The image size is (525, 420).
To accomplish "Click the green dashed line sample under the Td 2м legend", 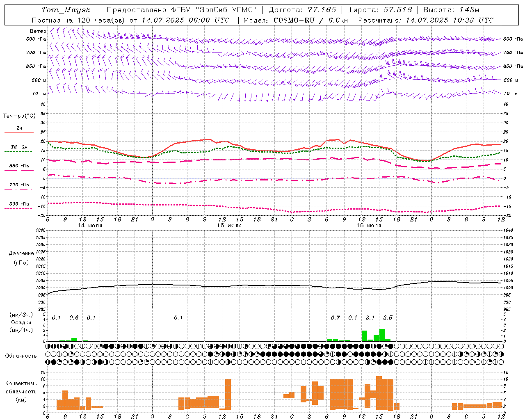I will [x=18, y=151].
